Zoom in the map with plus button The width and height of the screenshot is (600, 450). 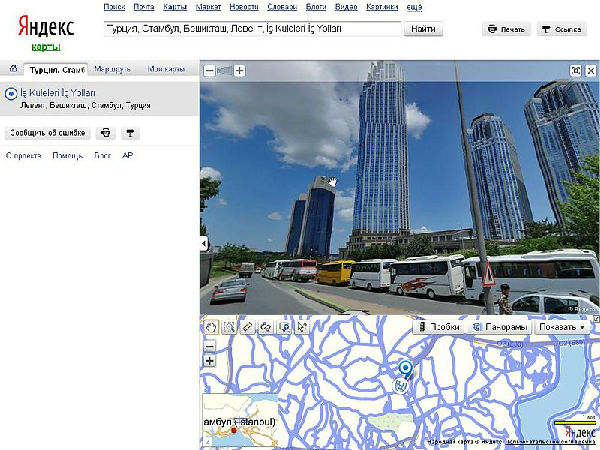(x=209, y=360)
